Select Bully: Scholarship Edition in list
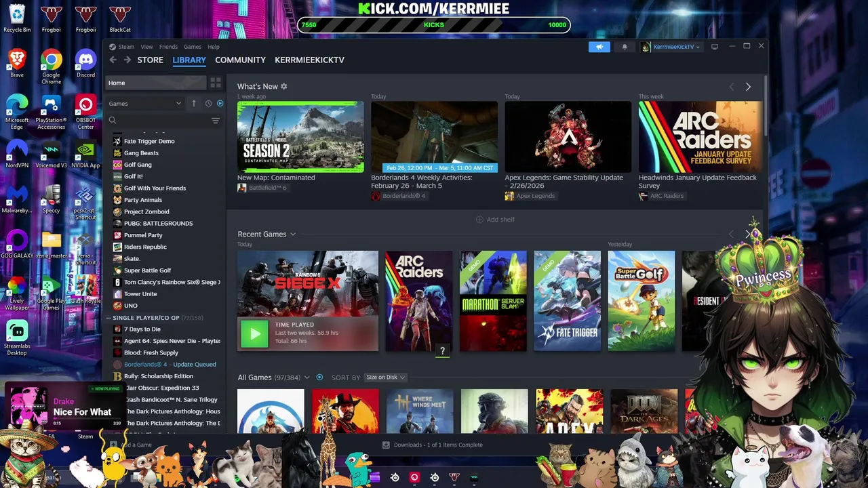The height and width of the screenshot is (488, 868). point(158,376)
